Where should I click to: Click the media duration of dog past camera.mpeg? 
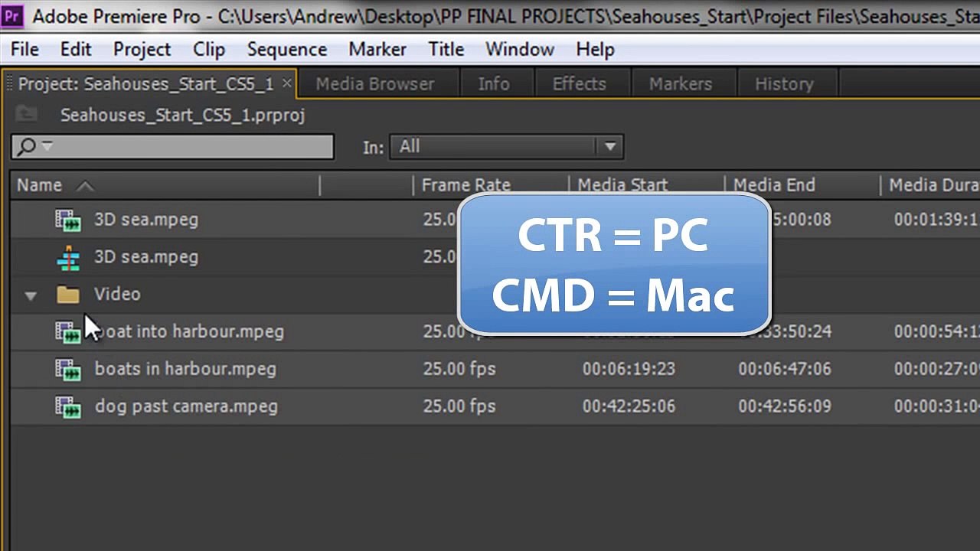tap(936, 406)
